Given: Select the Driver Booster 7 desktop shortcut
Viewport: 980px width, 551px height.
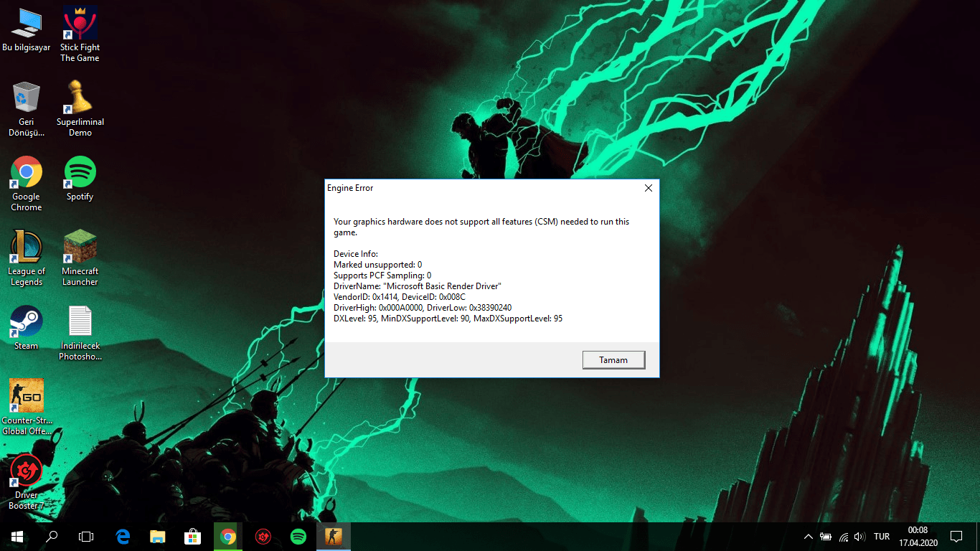Looking at the screenshot, I should pos(27,482).
